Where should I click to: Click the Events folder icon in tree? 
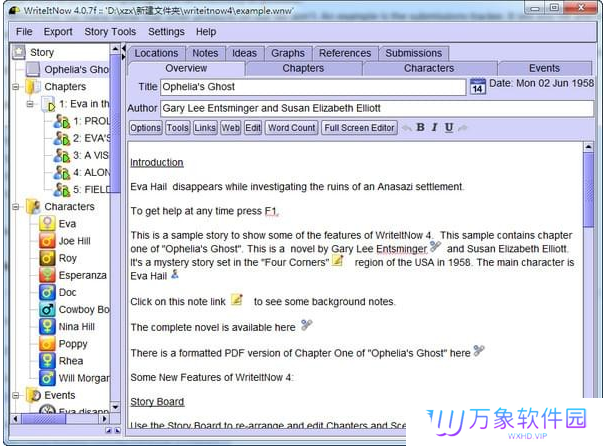tap(33, 395)
